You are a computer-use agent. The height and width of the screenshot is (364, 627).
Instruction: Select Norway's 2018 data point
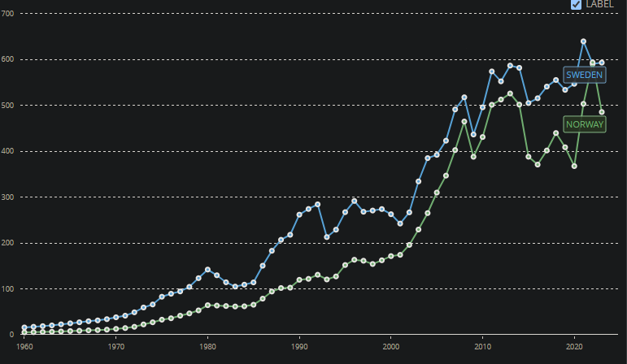pos(555,133)
